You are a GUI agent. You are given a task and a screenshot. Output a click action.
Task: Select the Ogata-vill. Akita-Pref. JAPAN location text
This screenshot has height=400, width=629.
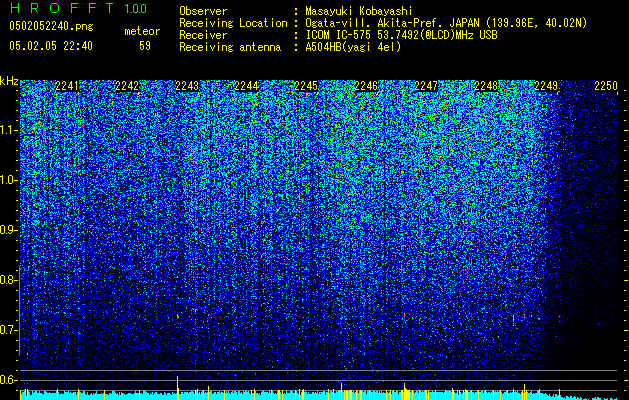(446, 23)
